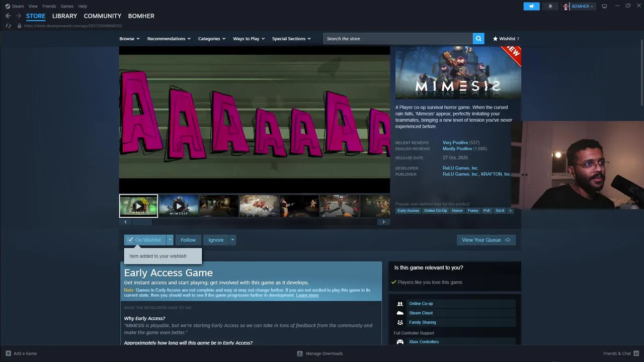Open the Games menu
The height and width of the screenshot is (362, 644).
click(x=67, y=6)
